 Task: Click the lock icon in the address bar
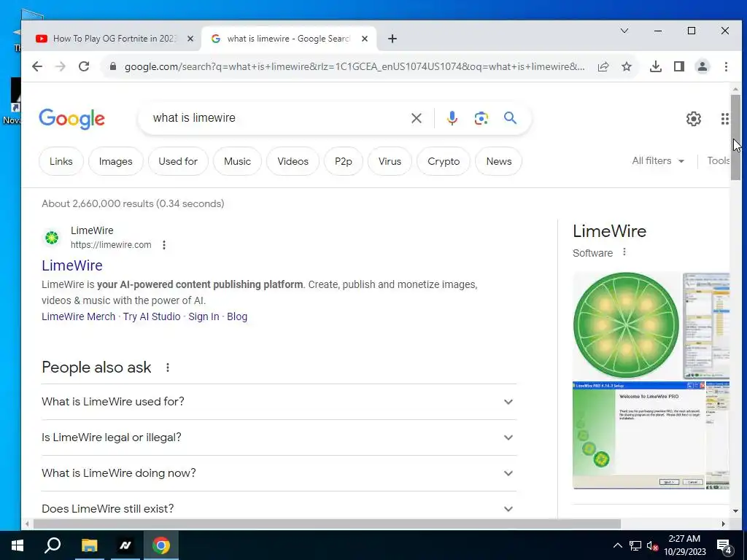coord(113,66)
